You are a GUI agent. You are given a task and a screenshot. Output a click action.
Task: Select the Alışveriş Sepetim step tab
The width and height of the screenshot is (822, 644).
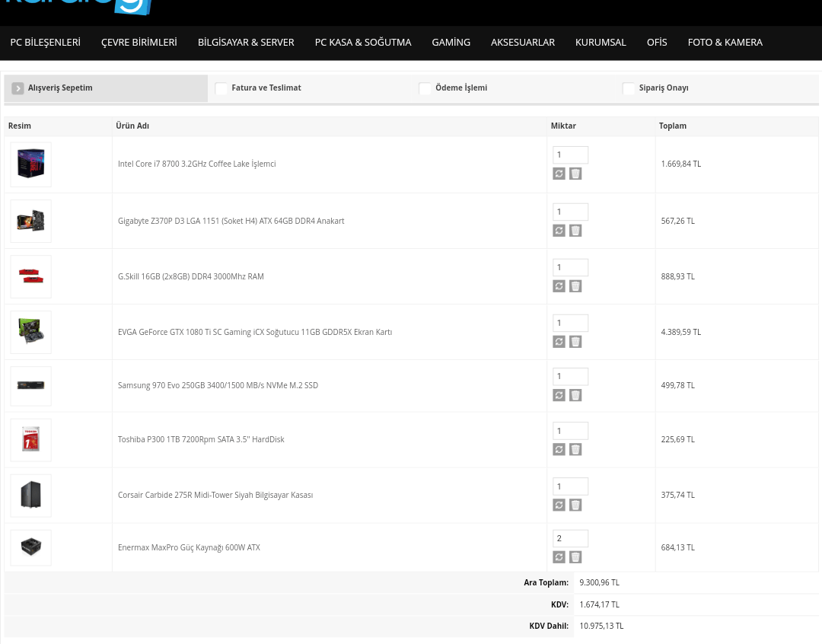106,88
